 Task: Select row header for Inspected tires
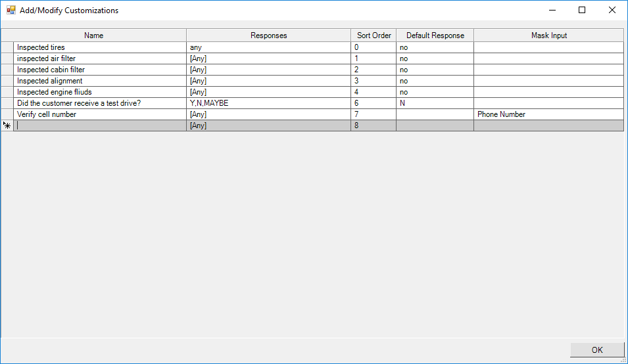7,47
